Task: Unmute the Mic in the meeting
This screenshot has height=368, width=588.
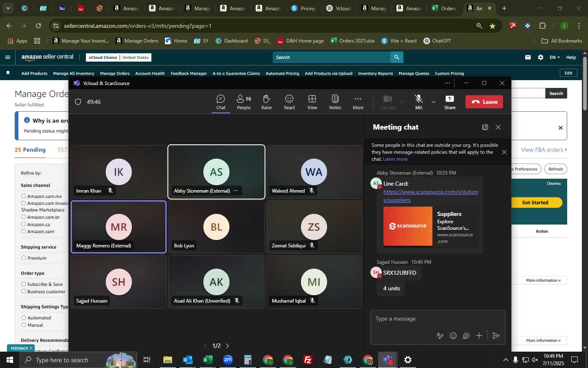Action: pos(419,102)
